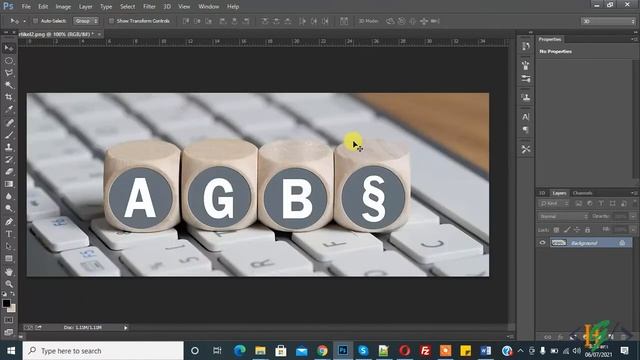This screenshot has height=360, width=640.
Task: Open the Window menu
Action: tap(209, 7)
